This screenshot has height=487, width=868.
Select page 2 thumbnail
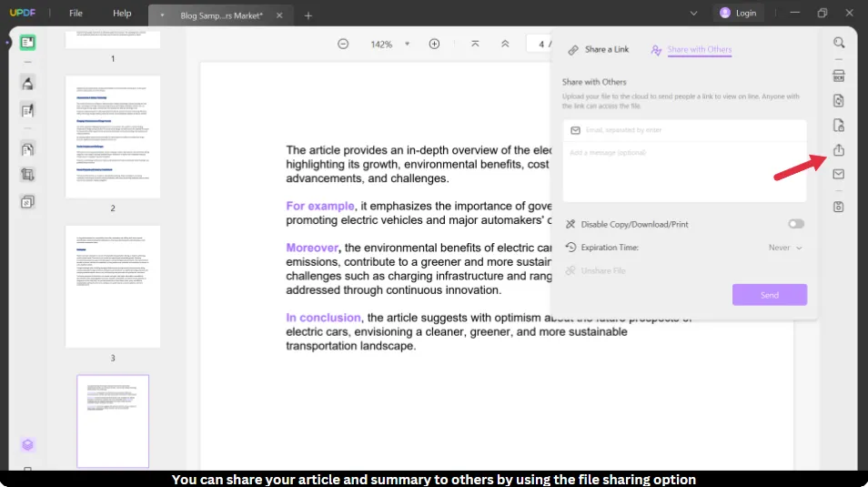point(113,137)
